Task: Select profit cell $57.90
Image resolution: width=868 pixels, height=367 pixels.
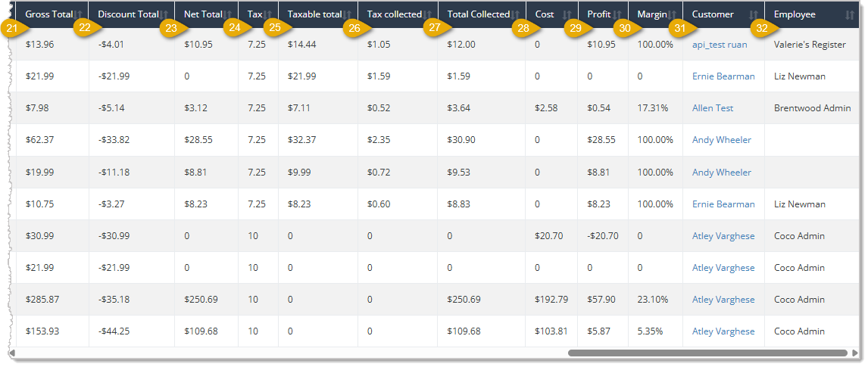Action: pos(601,300)
